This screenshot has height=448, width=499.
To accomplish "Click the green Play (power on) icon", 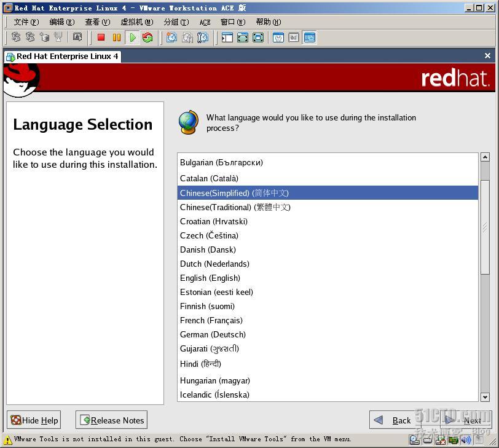I will click(132, 37).
